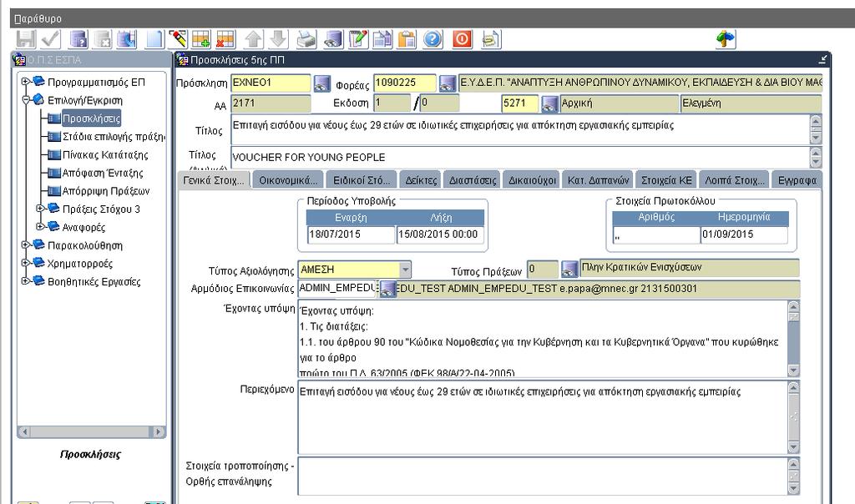Screen dimensions: 855x504
Task: Switch to the Στοιχεία ΚΕ tab
Action: [x=666, y=180]
